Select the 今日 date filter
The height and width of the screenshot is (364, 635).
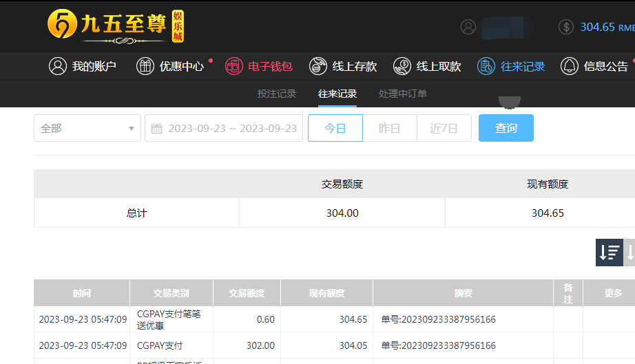coord(335,128)
